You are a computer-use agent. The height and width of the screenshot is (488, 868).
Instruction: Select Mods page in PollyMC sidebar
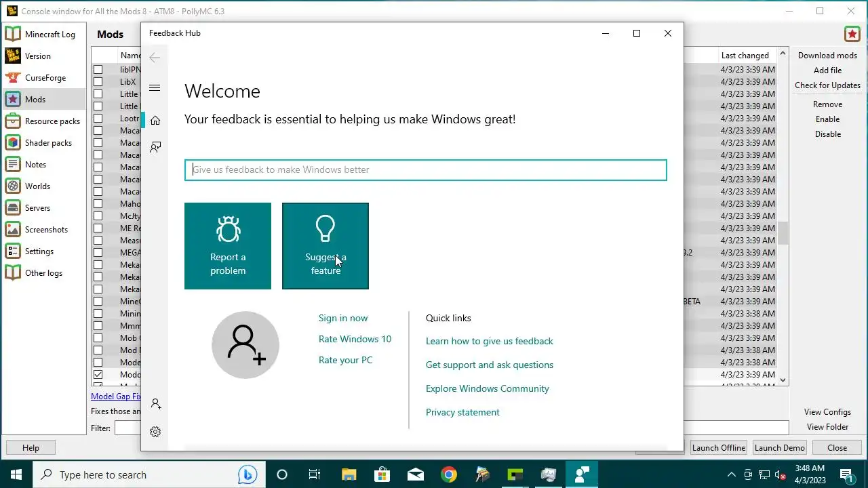(x=45, y=99)
